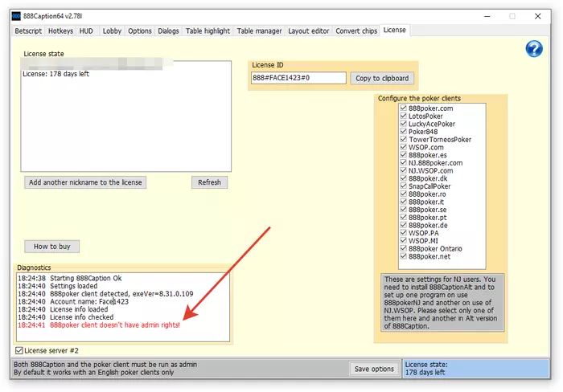This screenshot has height=392, width=563.
Task: Toggle the LuckyAcePoker checkbox
Action: pos(403,124)
